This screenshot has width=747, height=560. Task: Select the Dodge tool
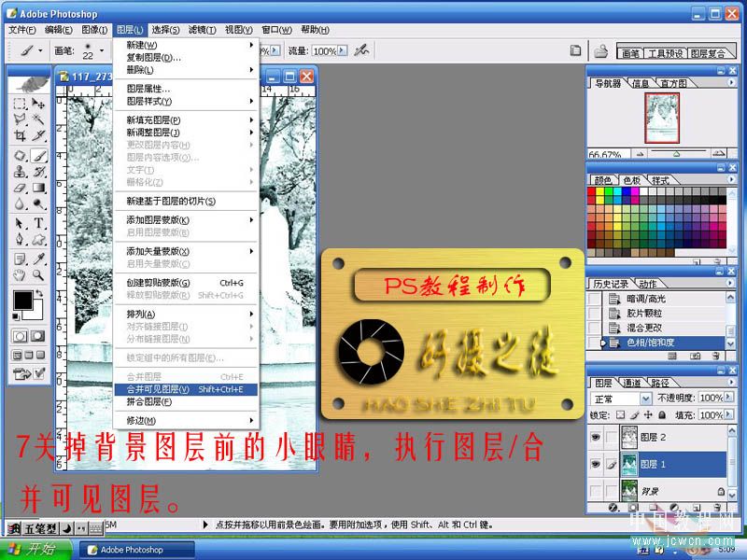coord(38,203)
